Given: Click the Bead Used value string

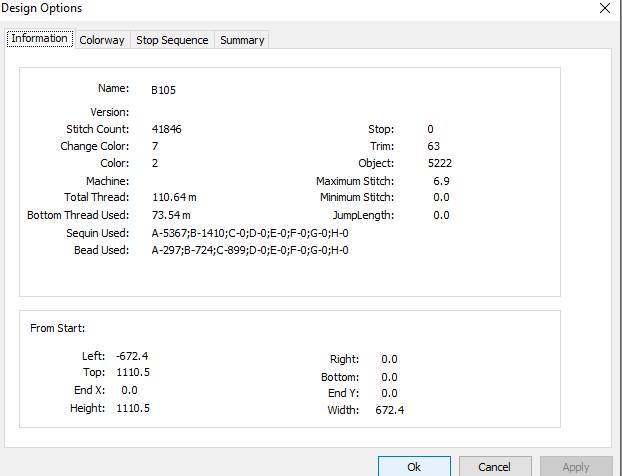Looking at the screenshot, I should click(x=250, y=250).
